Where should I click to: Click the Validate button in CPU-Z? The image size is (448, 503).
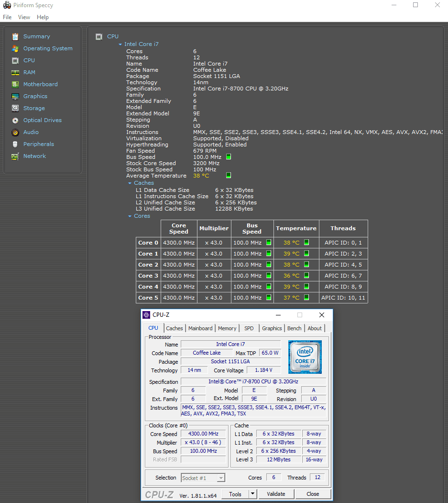pos(276,494)
